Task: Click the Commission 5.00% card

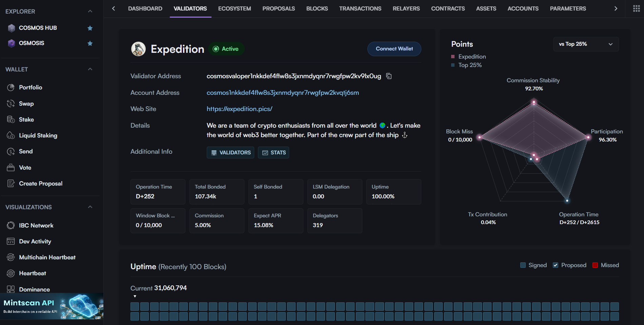Action: pos(217,221)
